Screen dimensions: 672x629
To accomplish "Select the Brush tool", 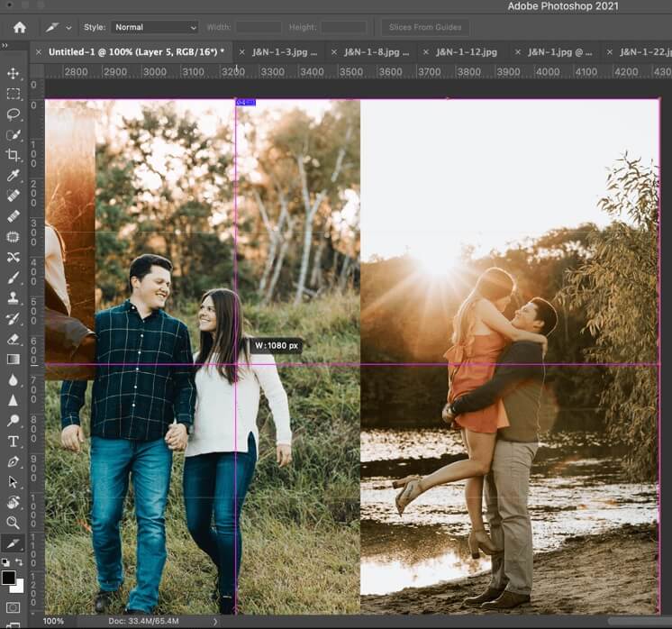I will [x=14, y=278].
